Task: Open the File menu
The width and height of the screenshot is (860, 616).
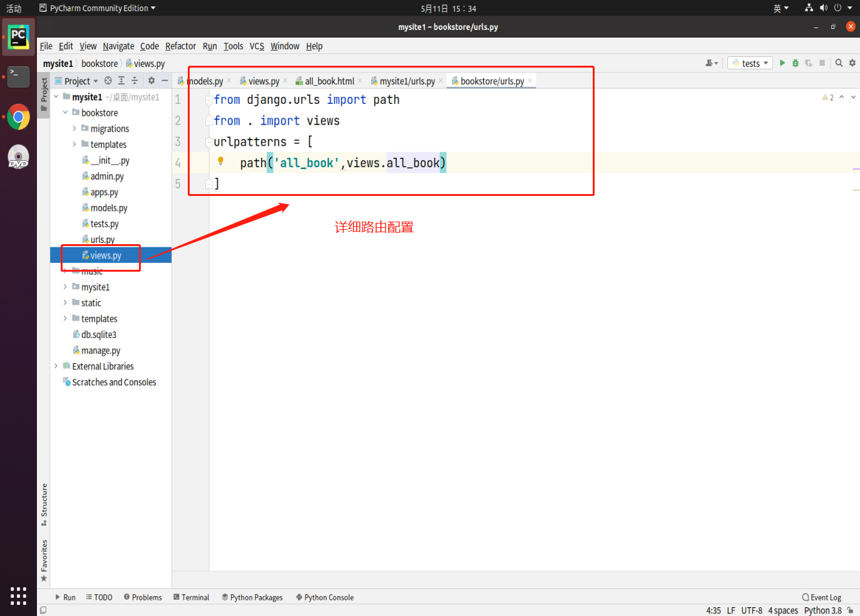Action: point(46,46)
